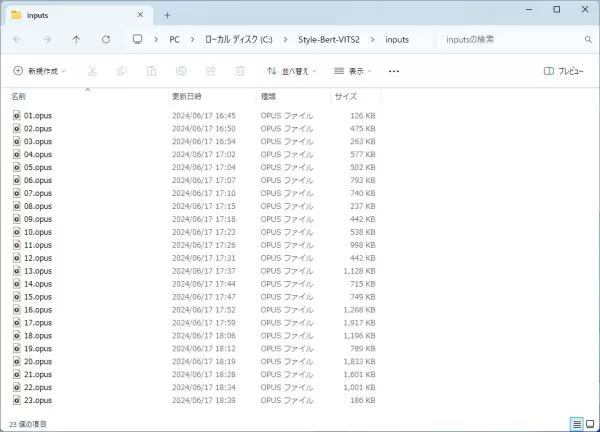
Task: Click the search magnifier icon
Action: 588,39
